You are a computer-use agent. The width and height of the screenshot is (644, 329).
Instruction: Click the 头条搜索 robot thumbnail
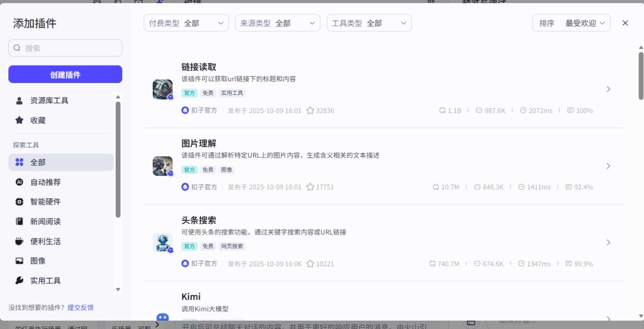163,242
